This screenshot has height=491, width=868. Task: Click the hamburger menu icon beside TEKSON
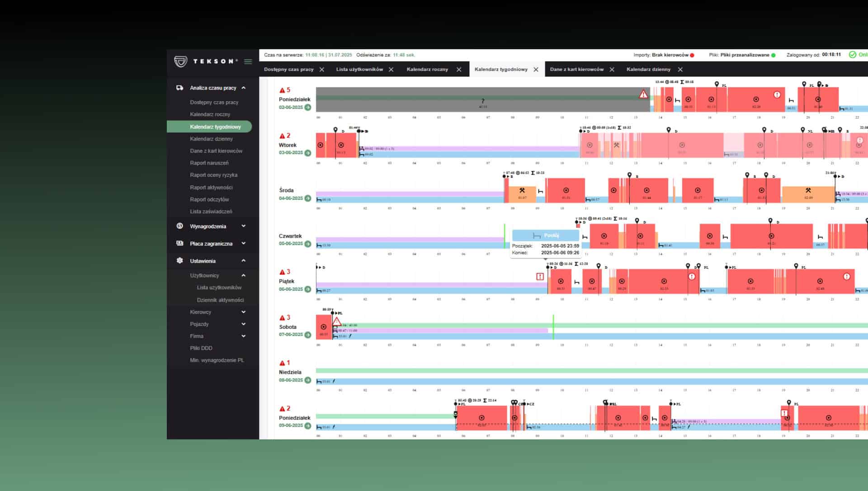[x=248, y=61]
